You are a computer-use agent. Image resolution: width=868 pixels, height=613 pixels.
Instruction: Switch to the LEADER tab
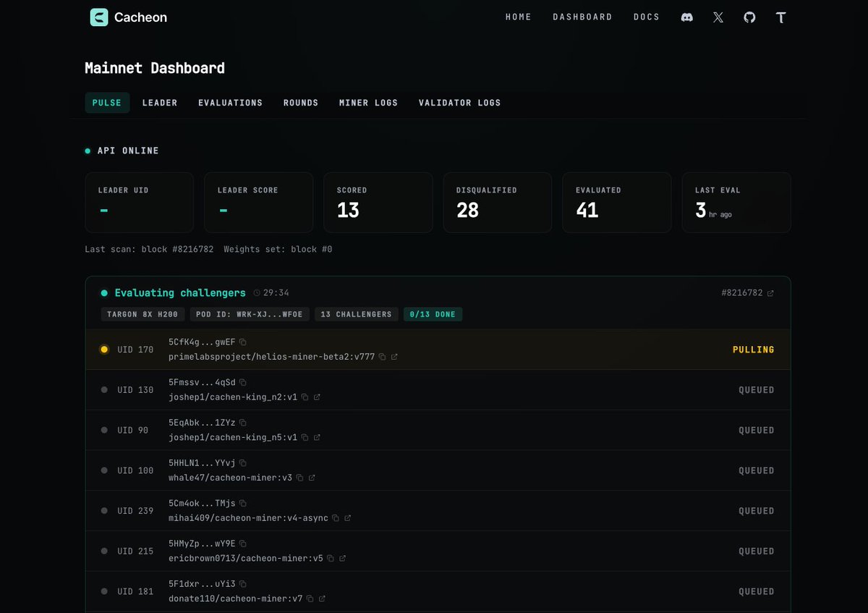tap(160, 103)
